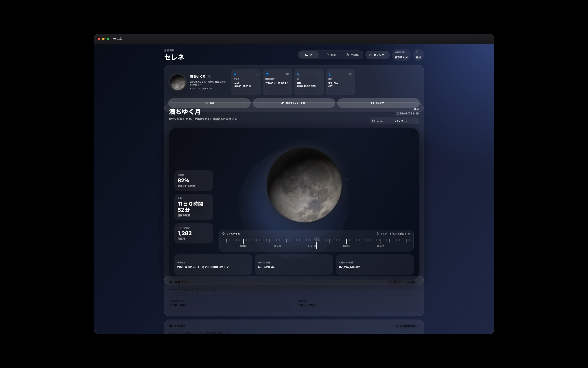Reset timeline with リアルタイム button
588x368 pixels.
[x=231, y=233]
